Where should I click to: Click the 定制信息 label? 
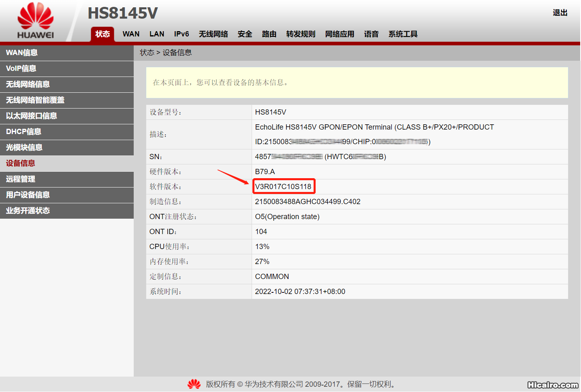tap(165, 277)
